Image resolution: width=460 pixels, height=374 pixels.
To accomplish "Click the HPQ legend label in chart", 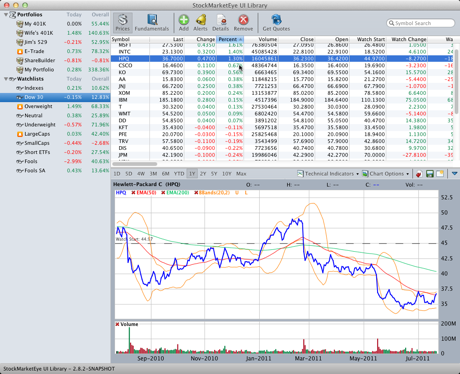I will pos(121,193).
